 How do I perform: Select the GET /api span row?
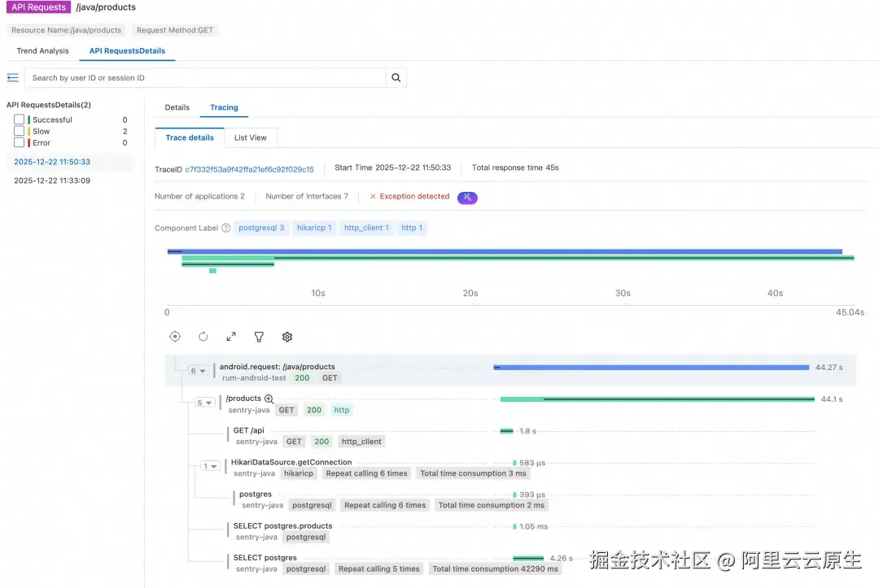coord(248,431)
